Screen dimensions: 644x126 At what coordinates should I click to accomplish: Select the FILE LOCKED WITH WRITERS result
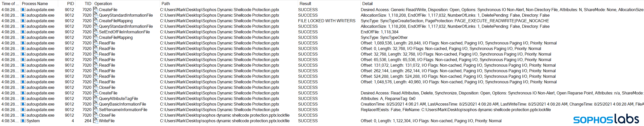coord(327,21)
